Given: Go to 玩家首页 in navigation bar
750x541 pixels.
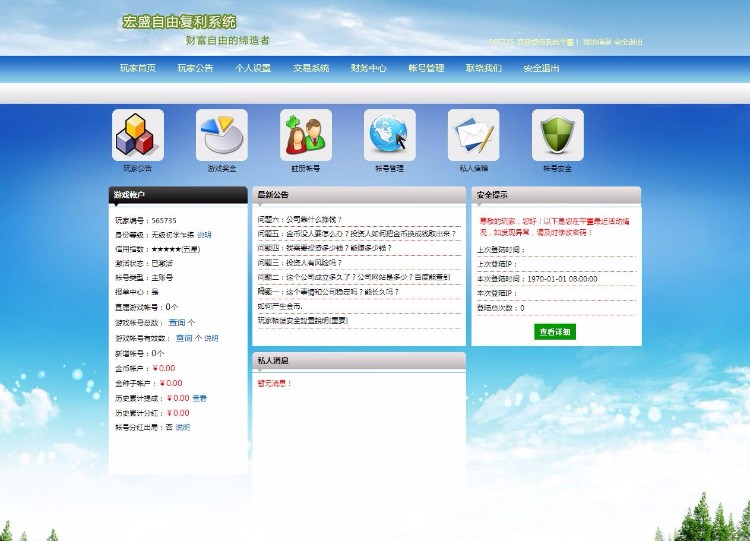Looking at the screenshot, I should click(138, 68).
